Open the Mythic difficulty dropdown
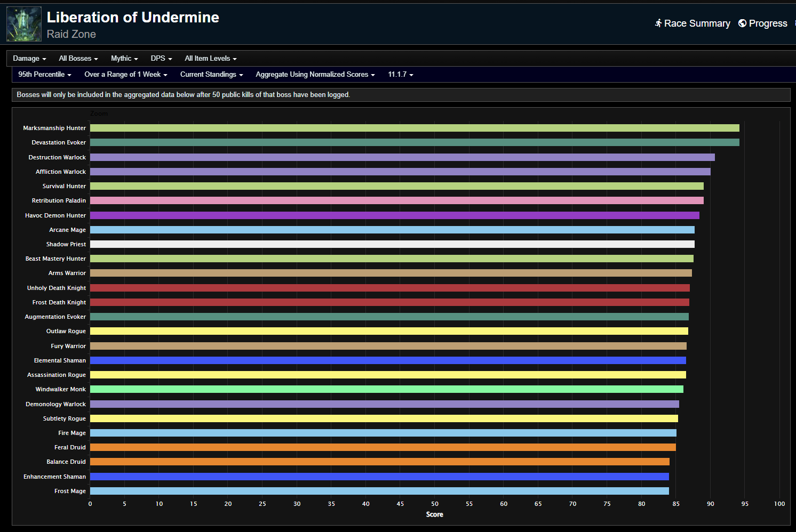This screenshot has height=532, width=796. [124, 58]
